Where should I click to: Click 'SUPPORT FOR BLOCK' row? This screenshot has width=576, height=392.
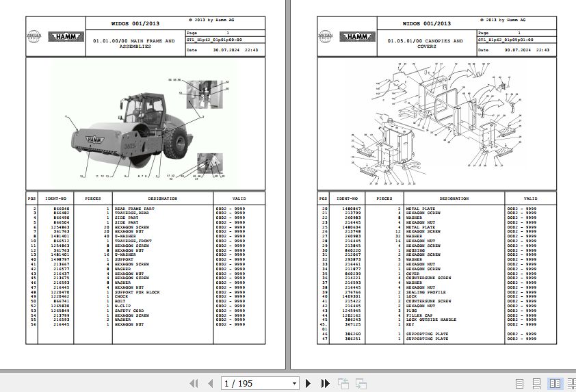click(146, 292)
